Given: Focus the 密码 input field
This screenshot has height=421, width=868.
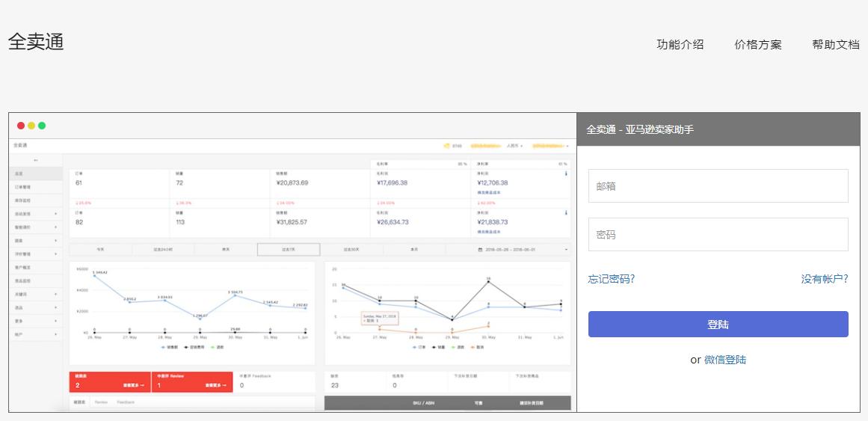Looking at the screenshot, I should point(718,234).
